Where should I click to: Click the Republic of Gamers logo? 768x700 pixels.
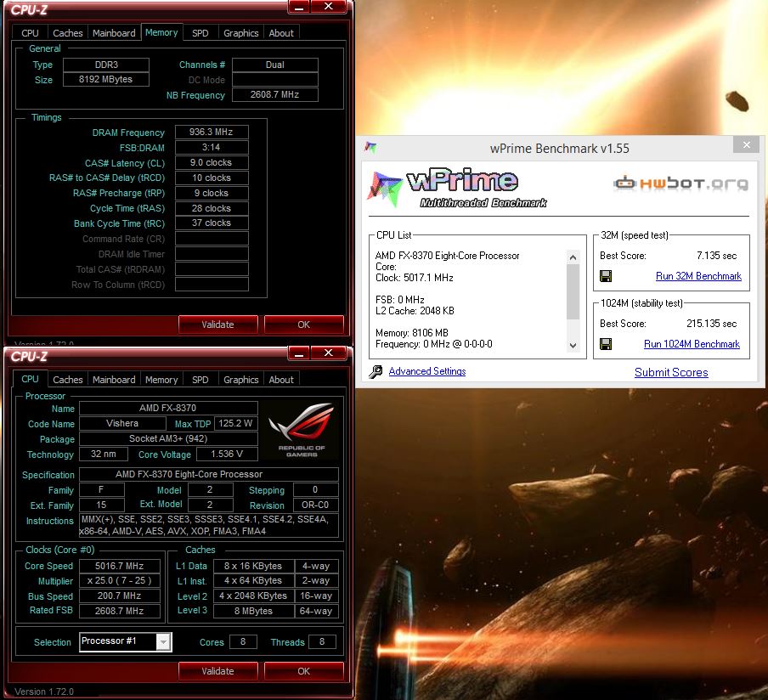pos(302,430)
